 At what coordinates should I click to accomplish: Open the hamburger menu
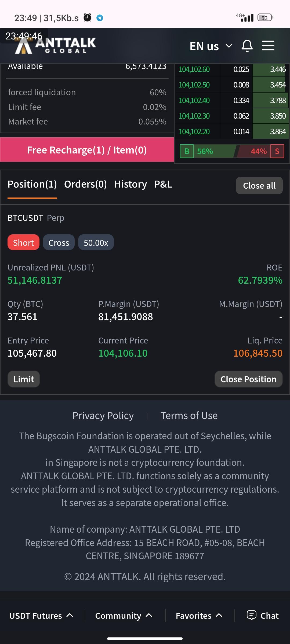(x=268, y=46)
